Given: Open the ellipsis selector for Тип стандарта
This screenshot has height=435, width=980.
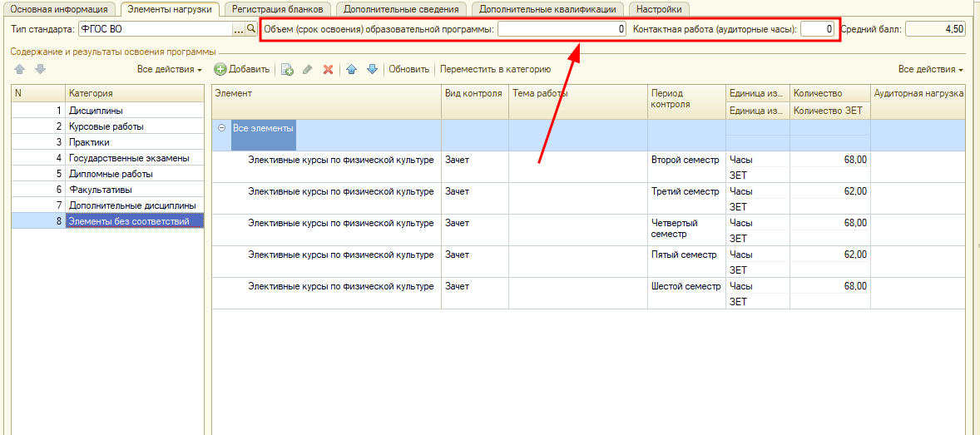Looking at the screenshot, I should click(x=238, y=29).
